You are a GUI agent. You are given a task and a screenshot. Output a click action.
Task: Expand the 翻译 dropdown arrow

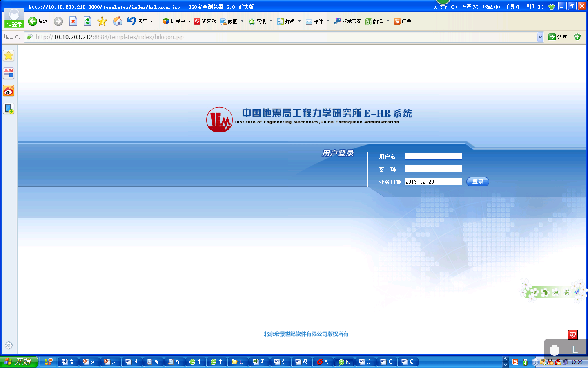point(388,21)
